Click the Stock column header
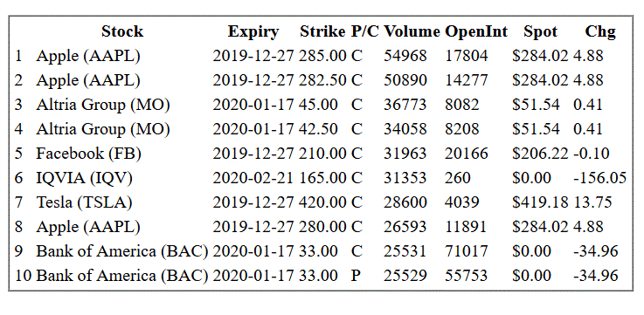Image resolution: width=644 pixels, height=315 pixels. click(122, 31)
